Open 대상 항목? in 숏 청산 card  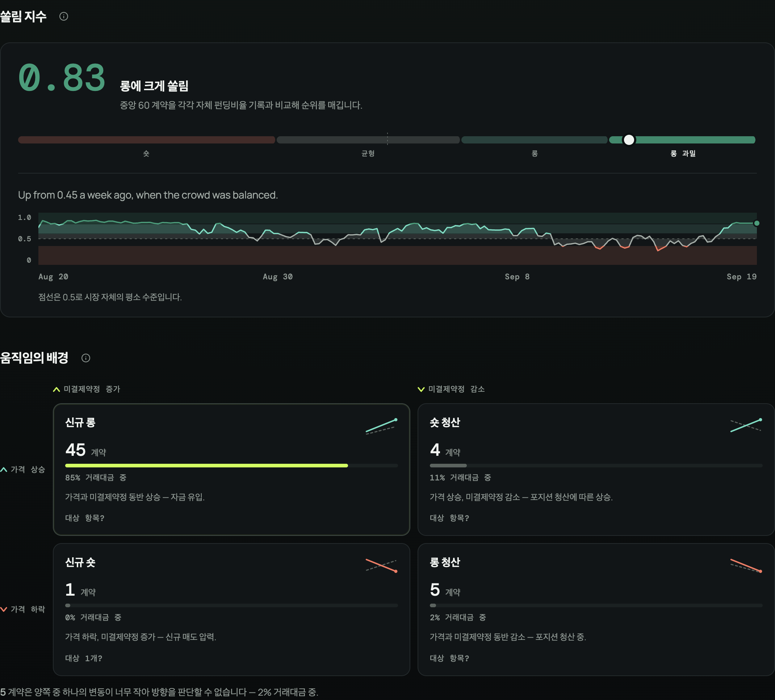(449, 518)
